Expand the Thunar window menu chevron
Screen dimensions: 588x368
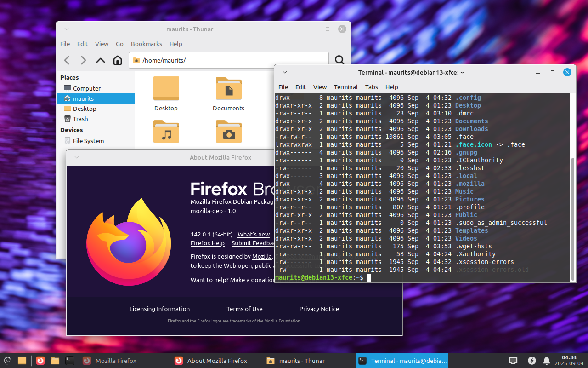point(67,29)
